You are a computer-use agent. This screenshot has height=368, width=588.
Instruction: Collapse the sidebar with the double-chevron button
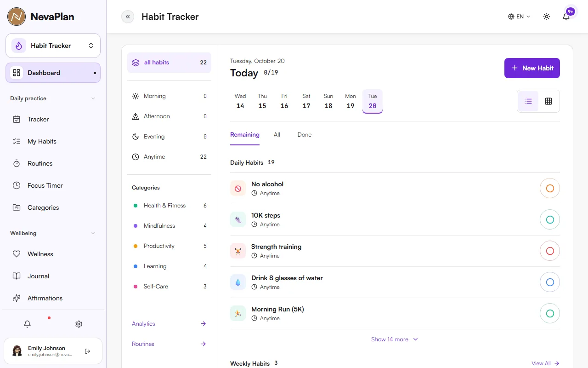pyautogui.click(x=128, y=17)
